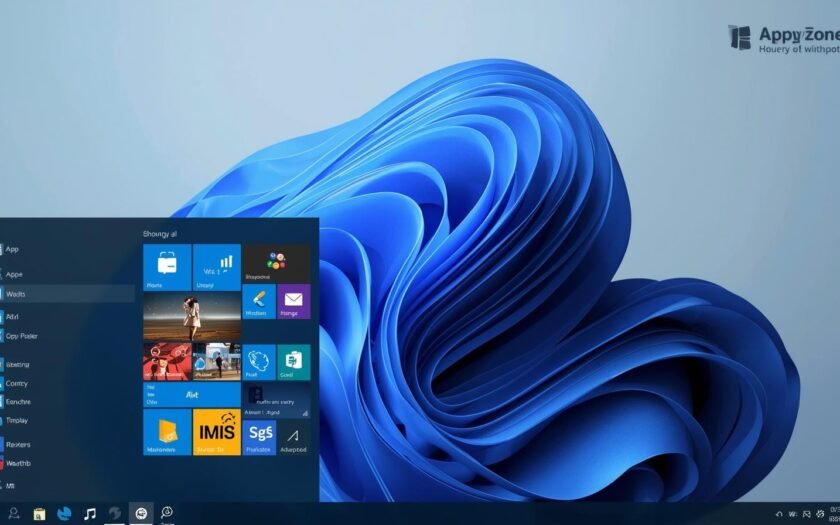Select Contrcy in the app list
The height and width of the screenshot is (525, 840).
pyautogui.click(x=16, y=384)
